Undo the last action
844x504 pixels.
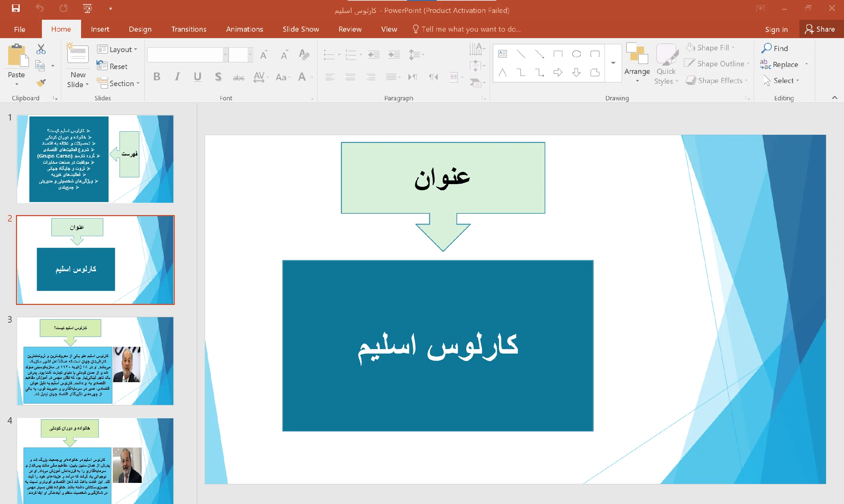(x=40, y=8)
